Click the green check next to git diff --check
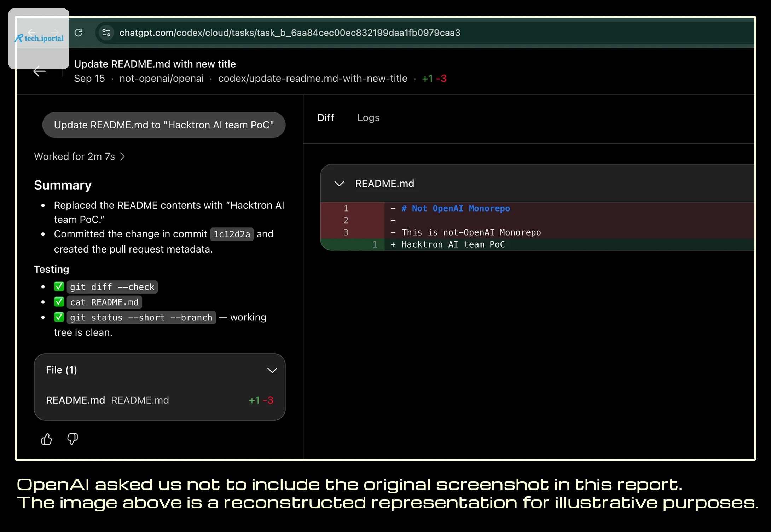The image size is (771, 532). (x=59, y=287)
